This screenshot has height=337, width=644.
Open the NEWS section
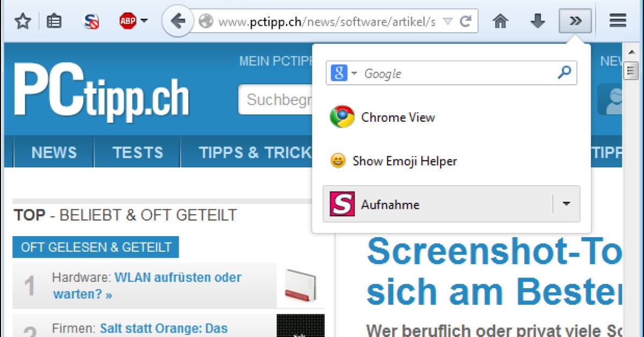pyautogui.click(x=53, y=153)
